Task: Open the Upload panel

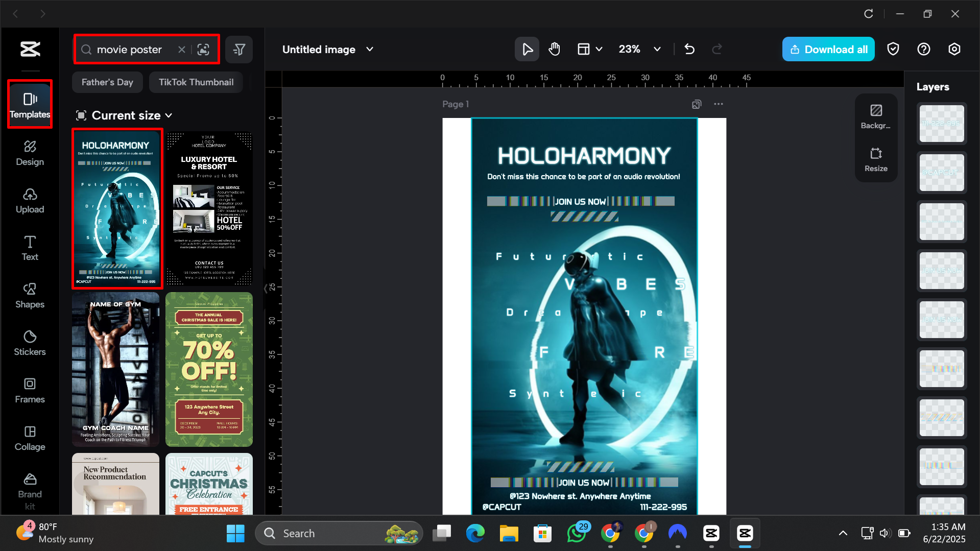Action: pyautogui.click(x=30, y=200)
